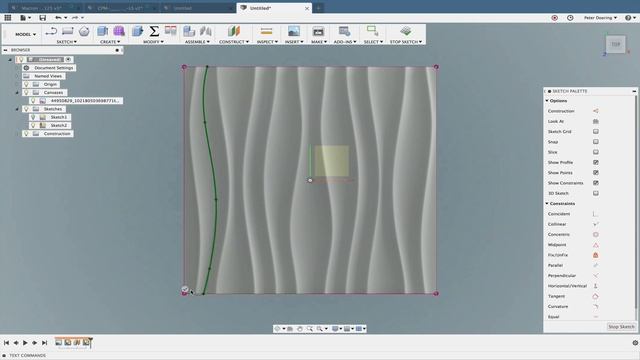Image resolution: width=640 pixels, height=360 pixels.
Task: Open the MODIFY dropdown menu
Action: click(x=153, y=42)
